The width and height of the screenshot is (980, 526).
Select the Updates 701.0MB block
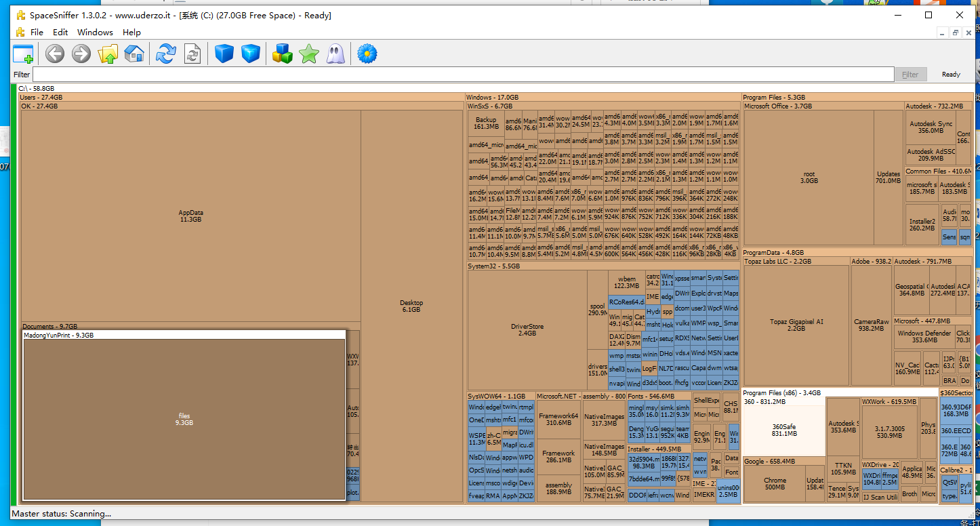pos(888,178)
